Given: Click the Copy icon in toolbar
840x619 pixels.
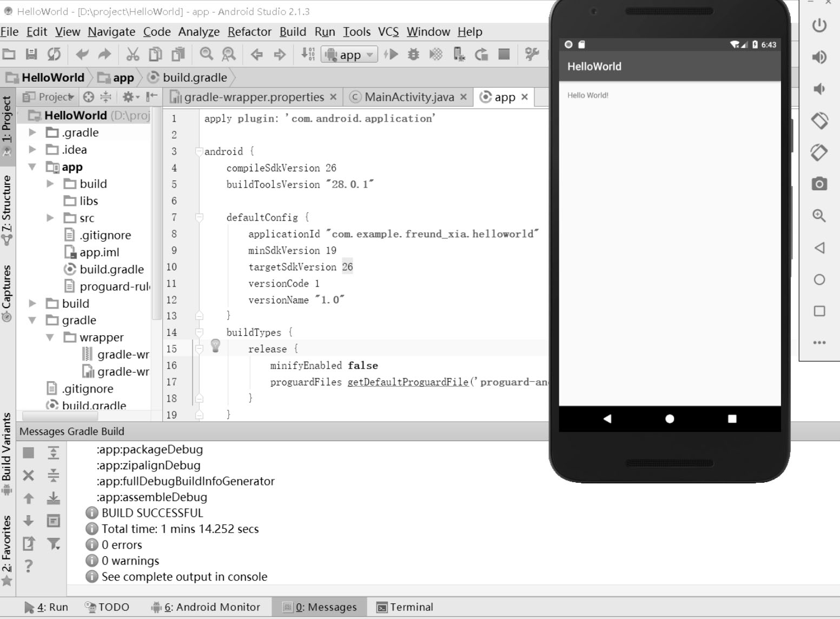Looking at the screenshot, I should (x=155, y=54).
